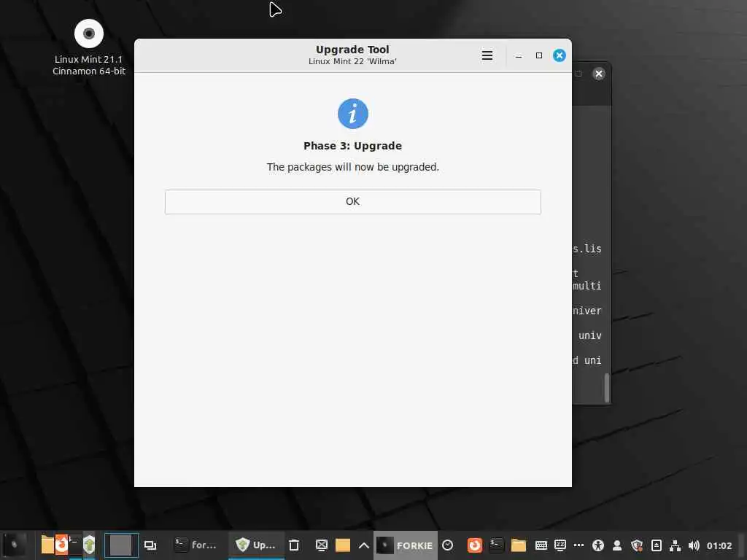
Task: Click the removable drives eject tray icon
Action: (656, 545)
